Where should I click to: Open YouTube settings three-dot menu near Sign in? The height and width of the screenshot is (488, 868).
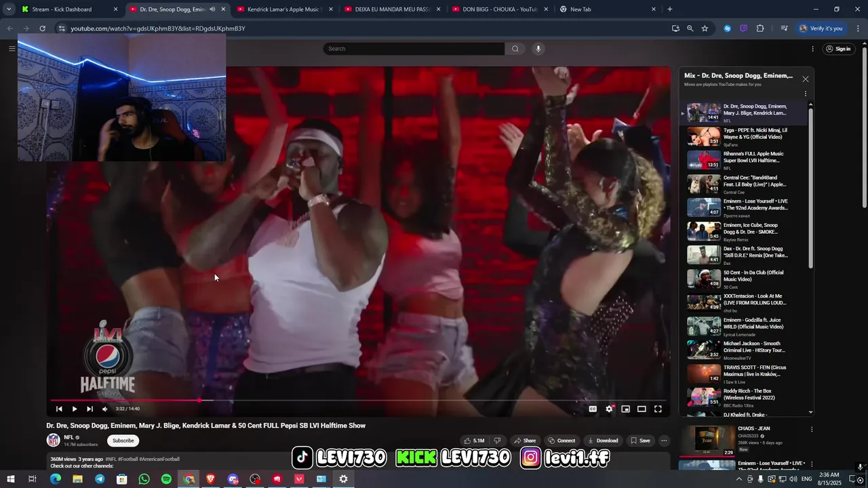pos(812,49)
